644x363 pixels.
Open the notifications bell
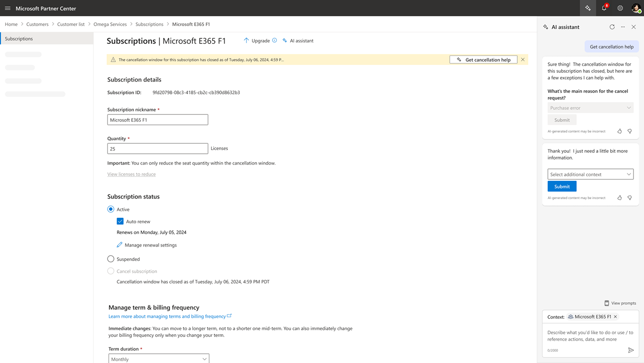point(604,8)
